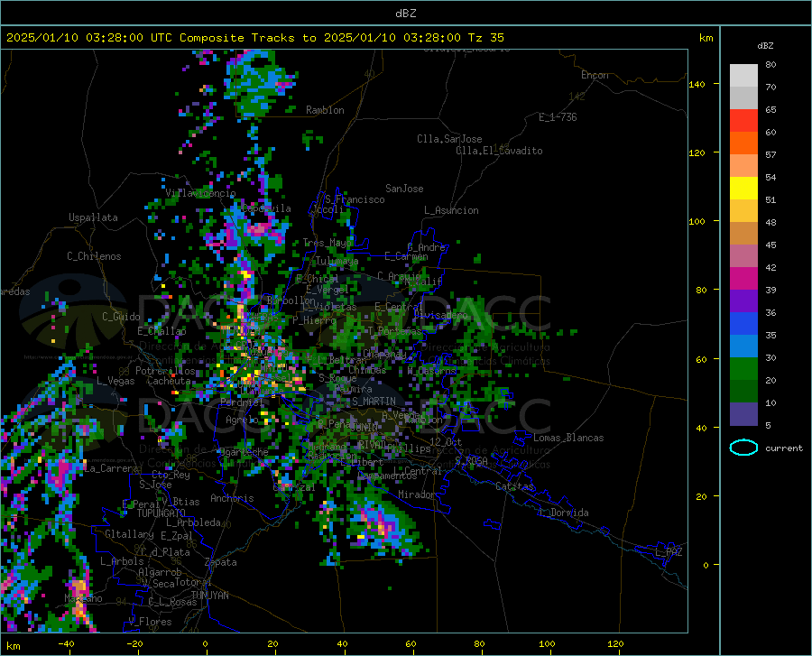812x656 pixels.
Task: Click the 'L_PAZ' map label
Action: [x=669, y=552]
